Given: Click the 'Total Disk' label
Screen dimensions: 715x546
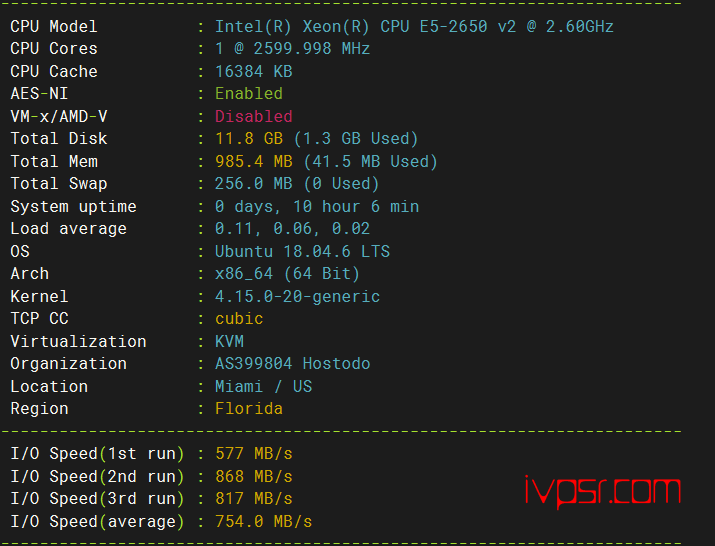Looking at the screenshot, I should 59,138.
